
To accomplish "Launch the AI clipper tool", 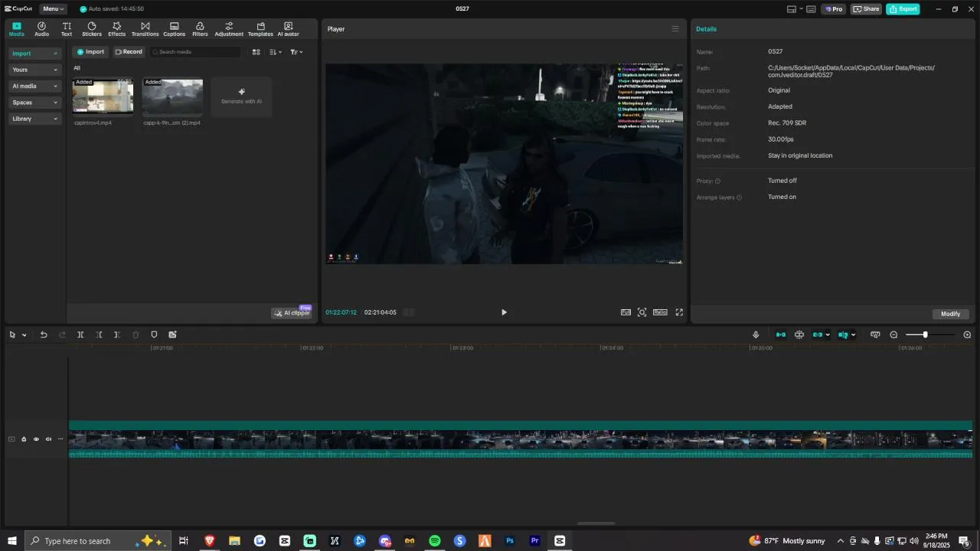I will pos(292,313).
